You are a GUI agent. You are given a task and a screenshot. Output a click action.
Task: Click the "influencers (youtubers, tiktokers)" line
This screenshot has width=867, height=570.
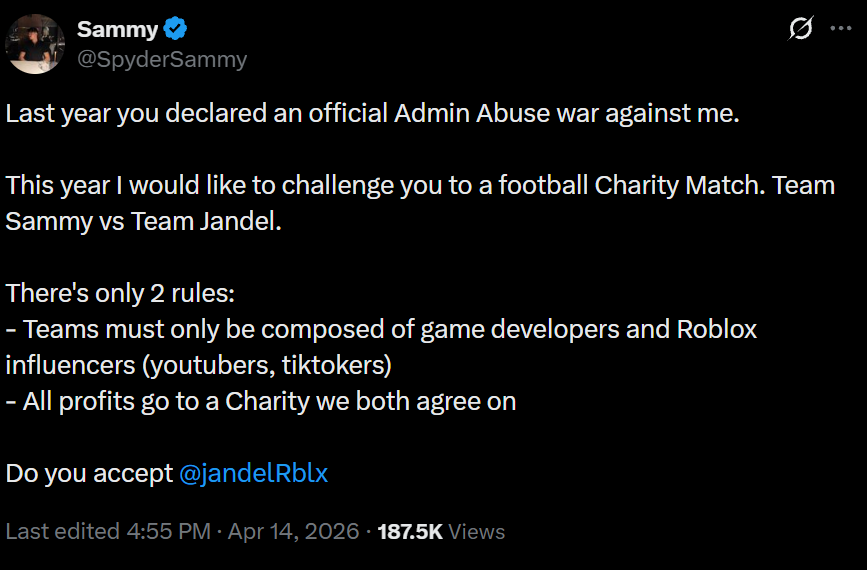[198, 365]
